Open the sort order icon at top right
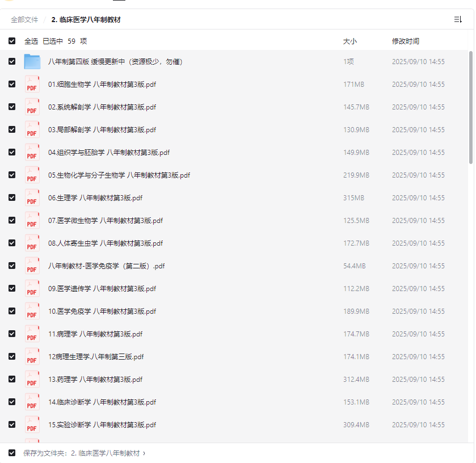Viewport: 476px width, 463px height. coord(458,19)
